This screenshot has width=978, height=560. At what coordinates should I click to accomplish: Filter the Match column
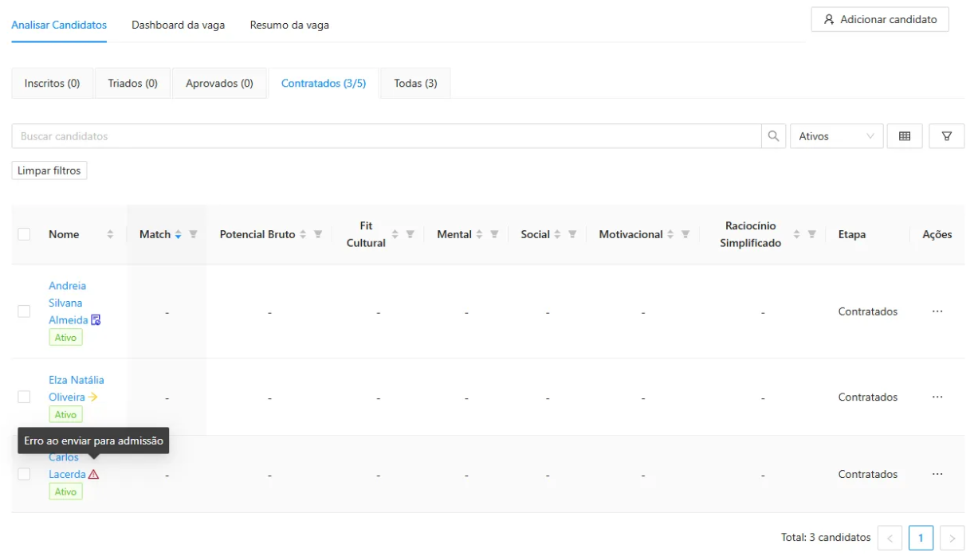point(193,234)
